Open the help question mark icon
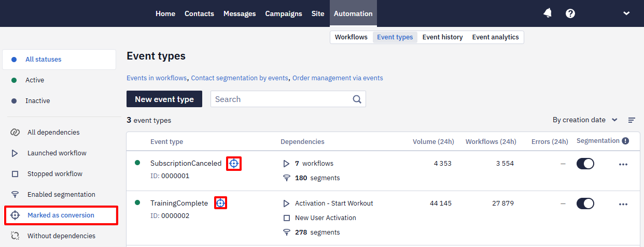 click(x=570, y=13)
